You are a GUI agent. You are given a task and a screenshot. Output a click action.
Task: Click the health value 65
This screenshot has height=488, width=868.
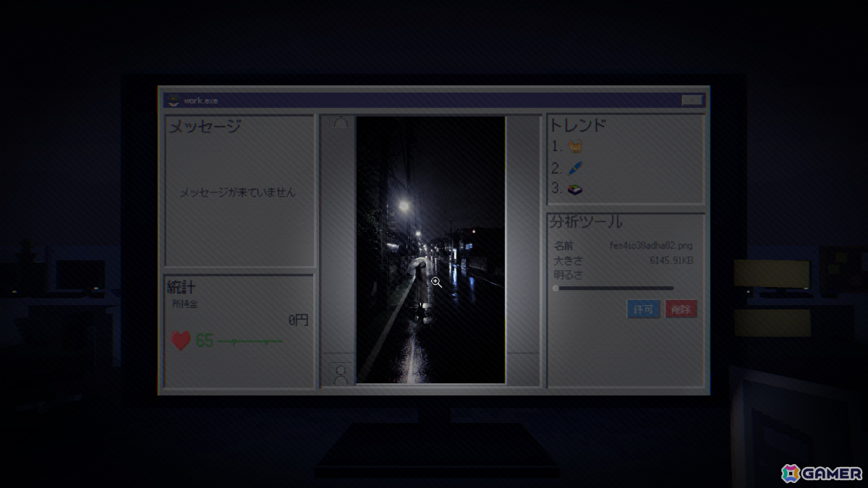point(205,341)
